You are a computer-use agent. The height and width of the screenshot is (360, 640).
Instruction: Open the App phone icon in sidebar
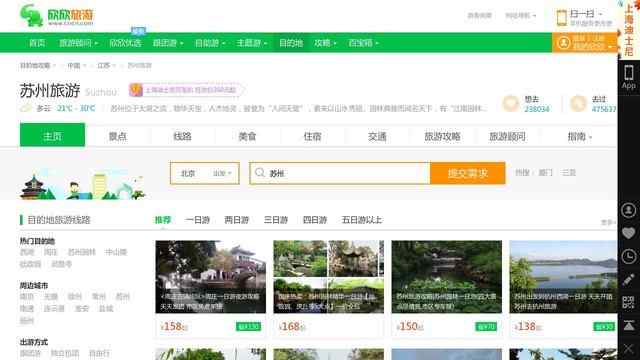click(629, 77)
